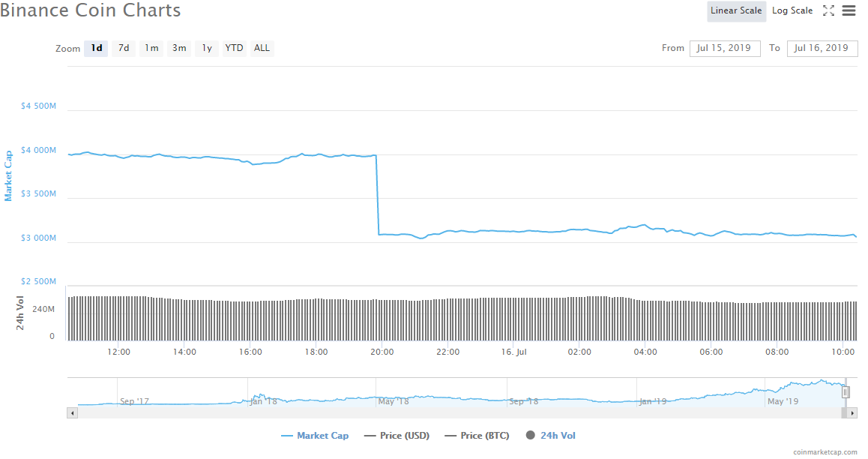Click the 12:00 time axis label

pos(118,352)
